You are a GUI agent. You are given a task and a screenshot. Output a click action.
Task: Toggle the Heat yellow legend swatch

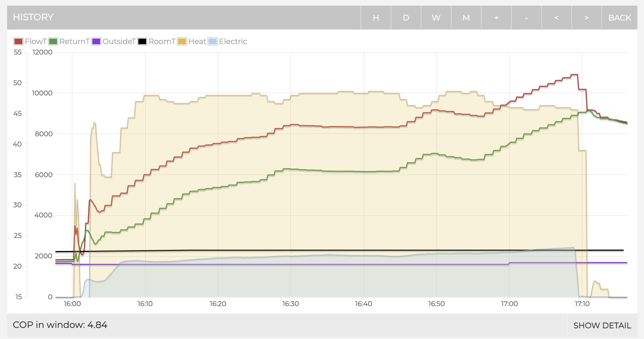point(182,41)
